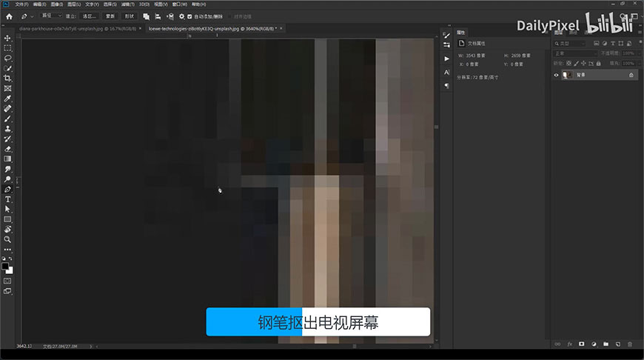
Task: Select the Healing Brush tool
Action: [7, 108]
